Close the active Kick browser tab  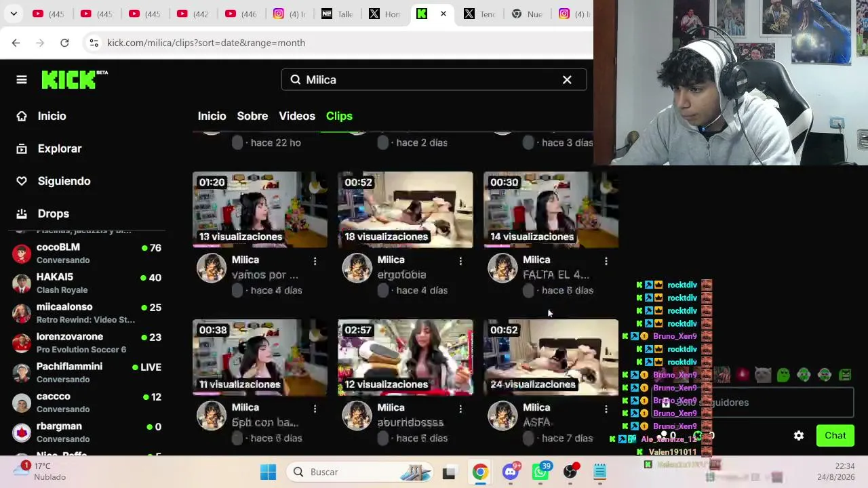coord(443,14)
